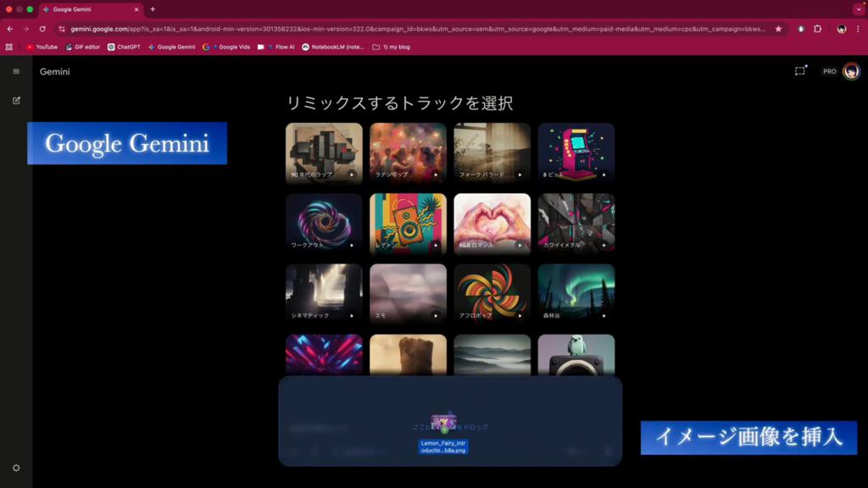The image size is (868, 488).
Task: Open the Google account avatar in Gemini
Action: pyautogui.click(x=850, y=71)
